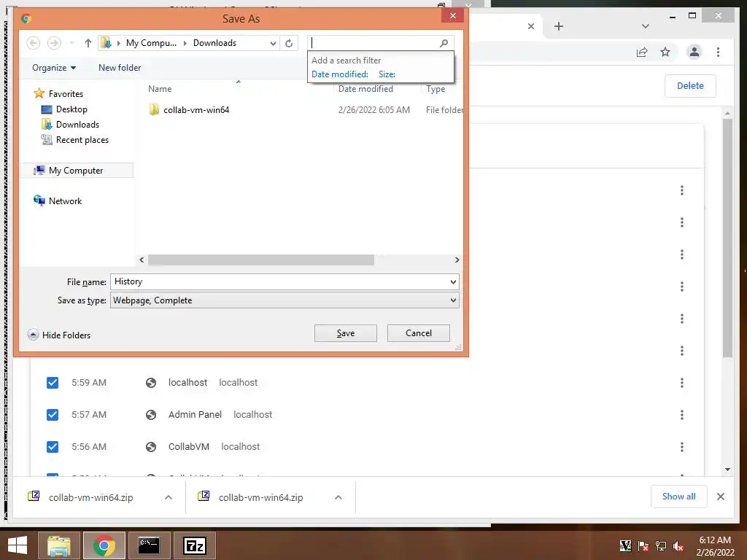Click the file list horizontal scrollbar
747x560 pixels.
click(x=260, y=260)
